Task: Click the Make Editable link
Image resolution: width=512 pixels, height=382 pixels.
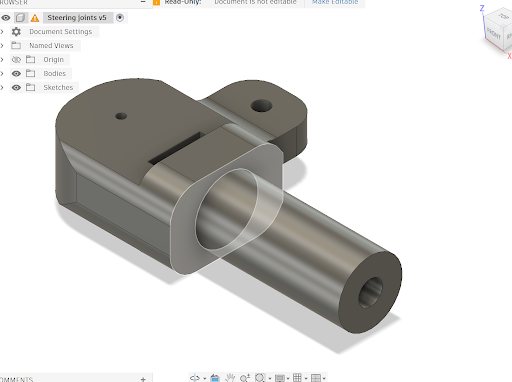Action: point(335,2)
